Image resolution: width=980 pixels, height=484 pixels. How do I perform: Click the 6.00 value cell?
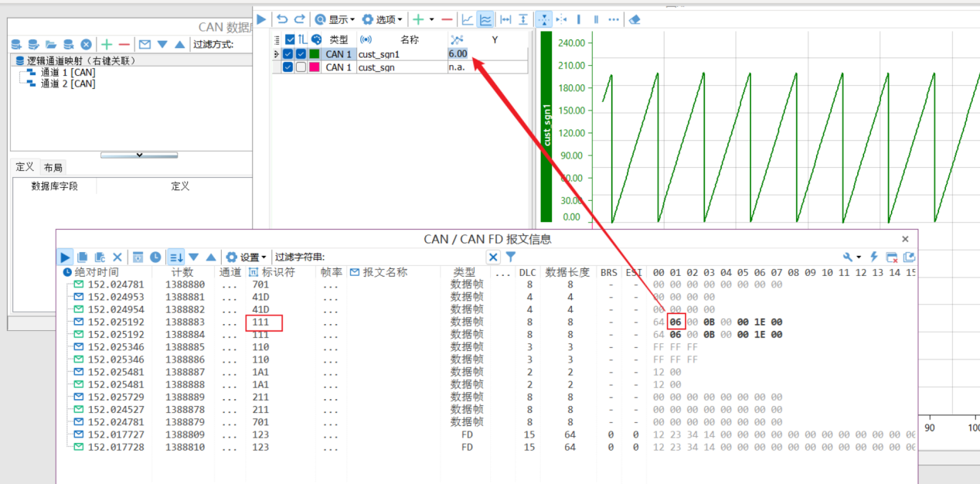tap(458, 54)
